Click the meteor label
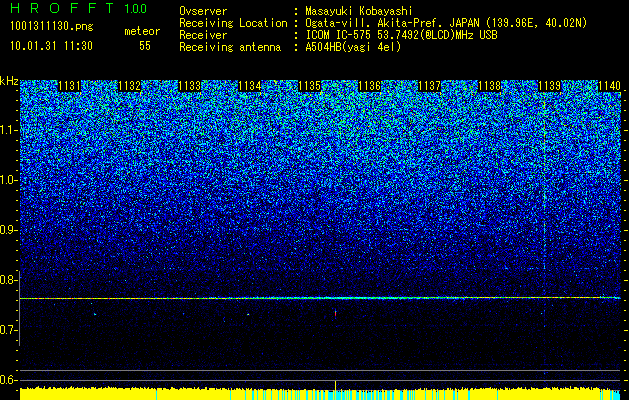This screenshot has width=629, height=400. point(142,31)
